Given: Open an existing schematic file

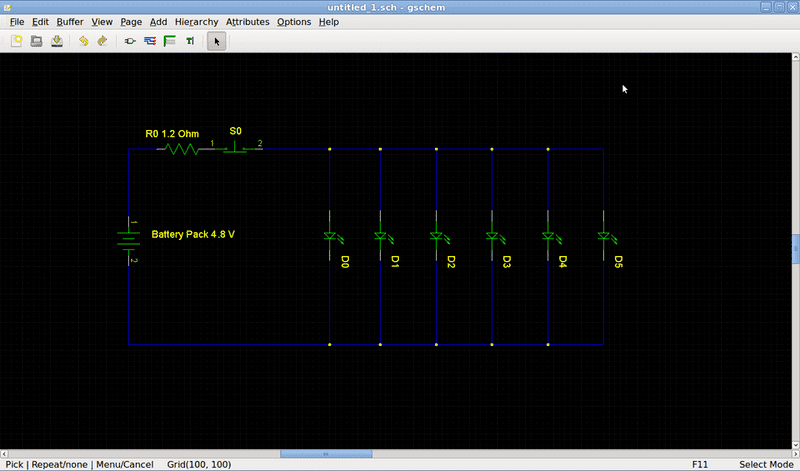Looking at the screenshot, I should (x=36, y=41).
